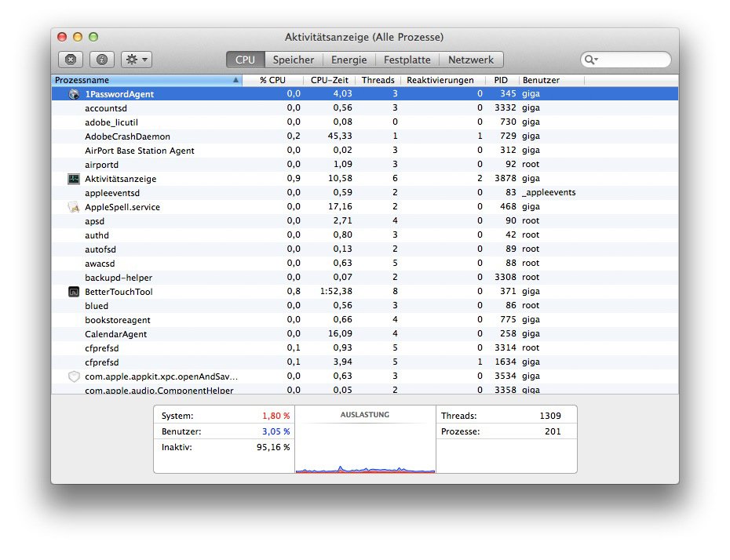This screenshot has height=560, width=730.
Task: Click the 1PasswordAgent process icon
Action: 74,94
